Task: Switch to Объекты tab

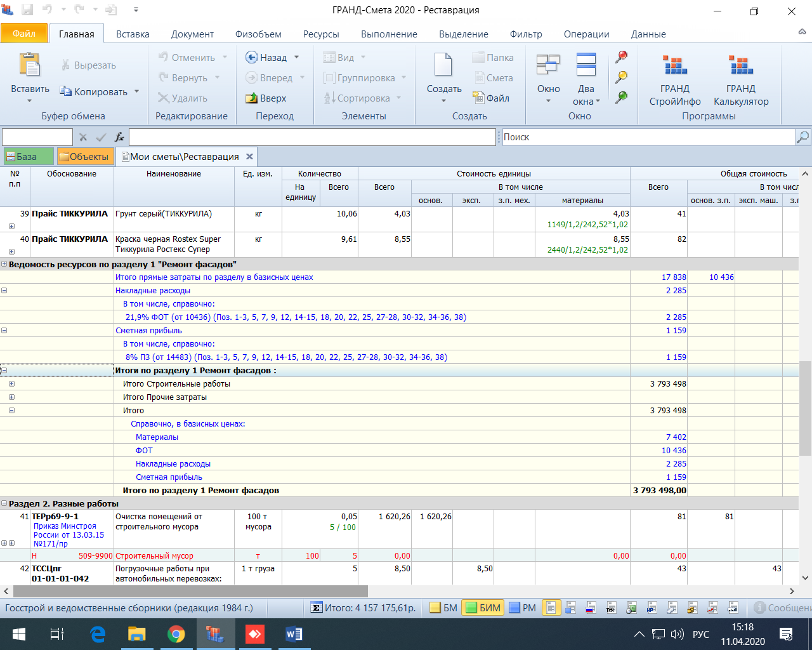Action: pyautogui.click(x=84, y=157)
